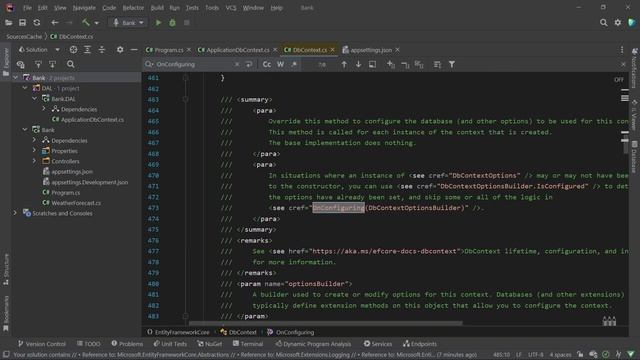The height and width of the screenshot is (360, 640).
Task: Save all with the disk icon
Action: point(22,23)
